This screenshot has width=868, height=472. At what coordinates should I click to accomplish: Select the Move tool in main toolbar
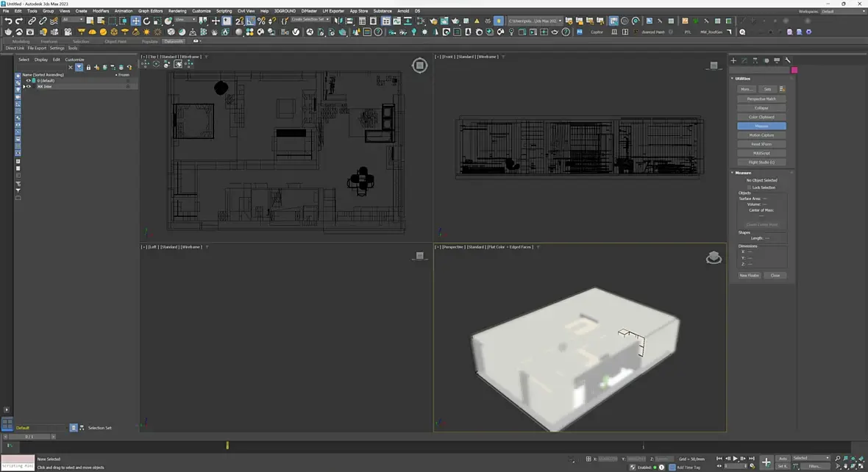pyautogui.click(x=135, y=21)
